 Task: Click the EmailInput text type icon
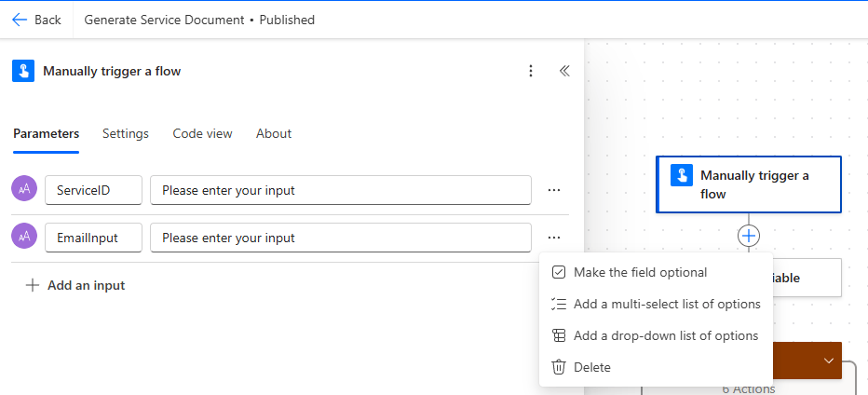[24, 237]
